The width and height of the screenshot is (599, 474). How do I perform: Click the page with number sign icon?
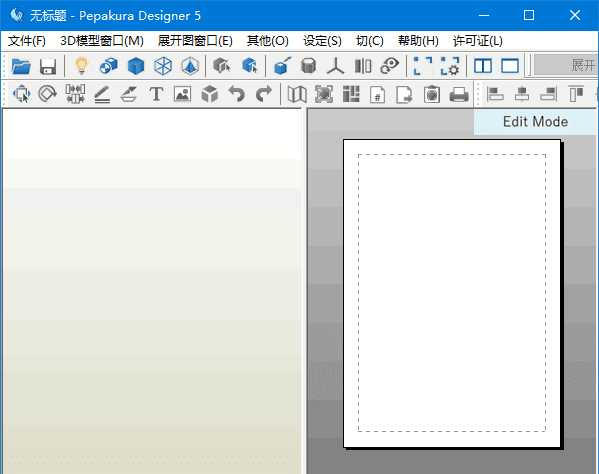coord(377,94)
